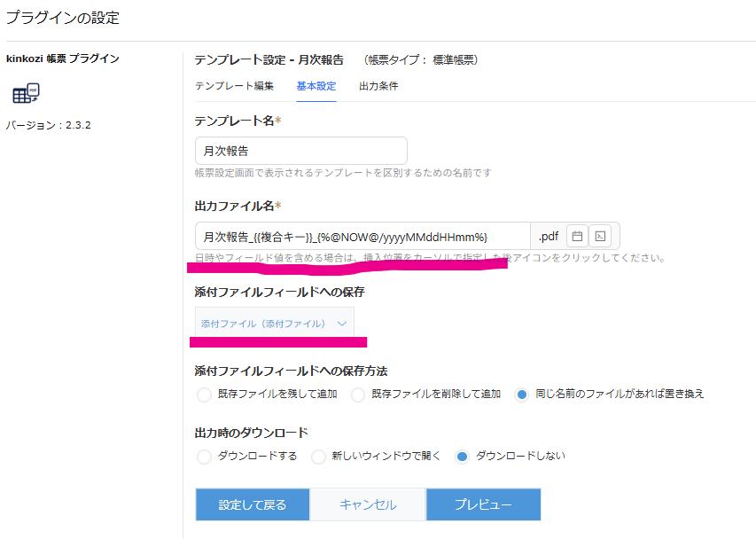Select ダウンロードしない radio button

[462, 457]
